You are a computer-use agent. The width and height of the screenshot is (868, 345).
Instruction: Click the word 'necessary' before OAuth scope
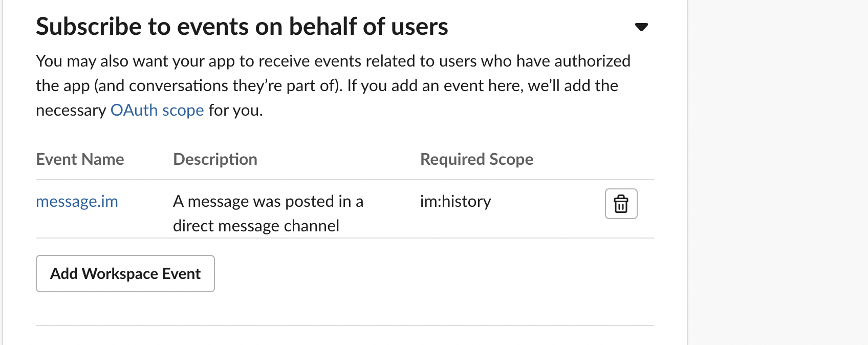pos(71,110)
